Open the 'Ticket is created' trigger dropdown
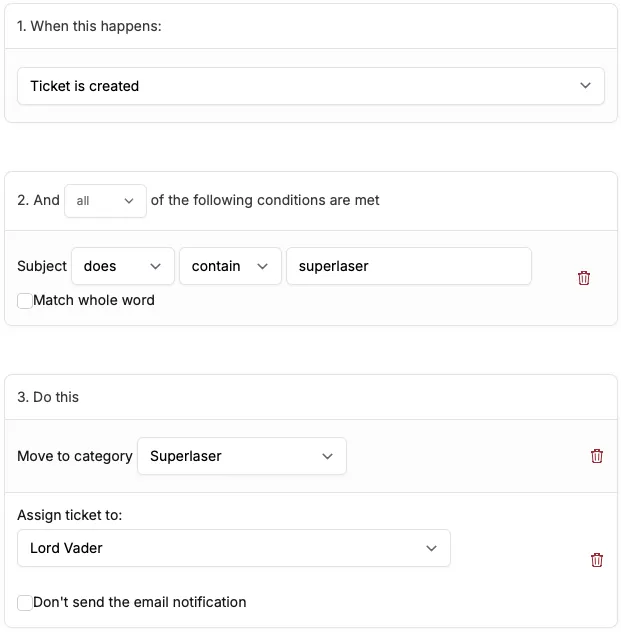The image size is (621, 632). (311, 86)
